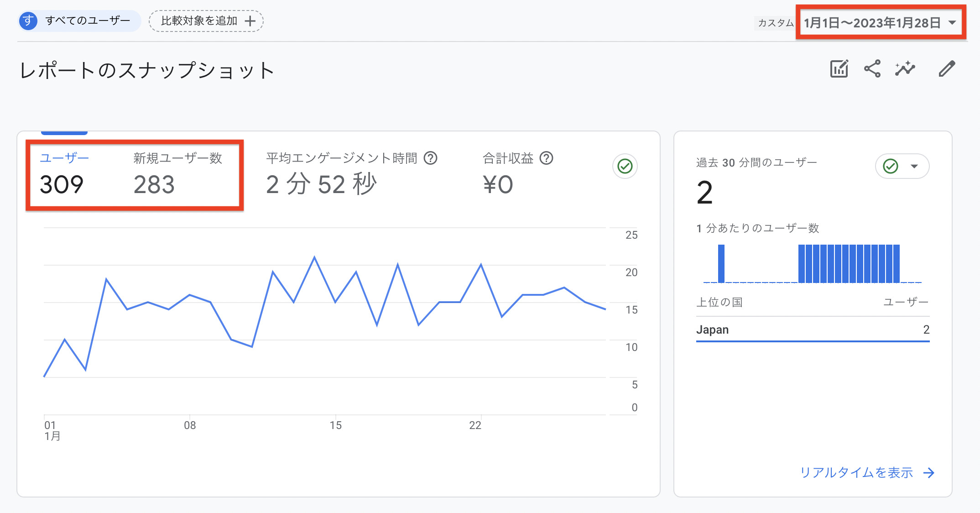Image resolution: width=980 pixels, height=513 pixels.
Task: Click the green check data quality icon
Action: tap(625, 166)
